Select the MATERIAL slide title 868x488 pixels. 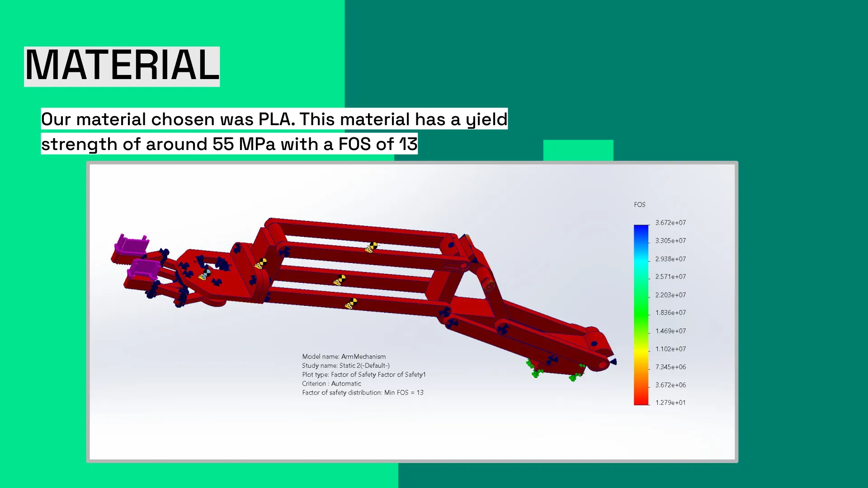122,66
